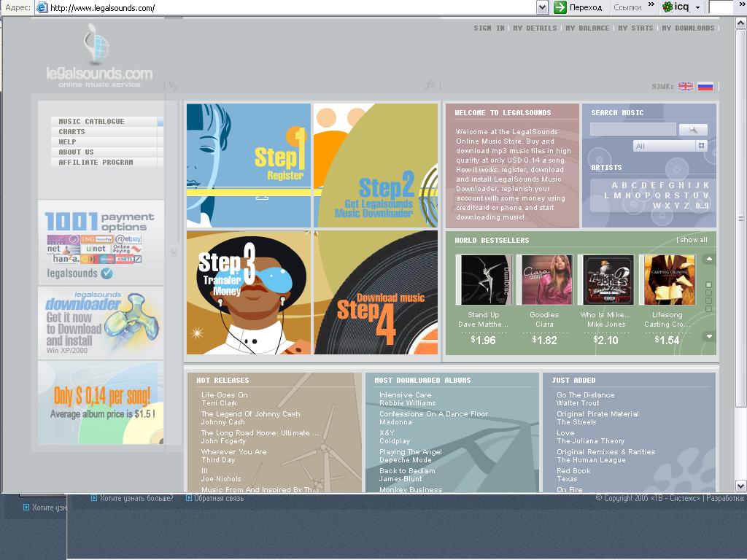Open the Goodies Ciara album cover

click(544, 279)
